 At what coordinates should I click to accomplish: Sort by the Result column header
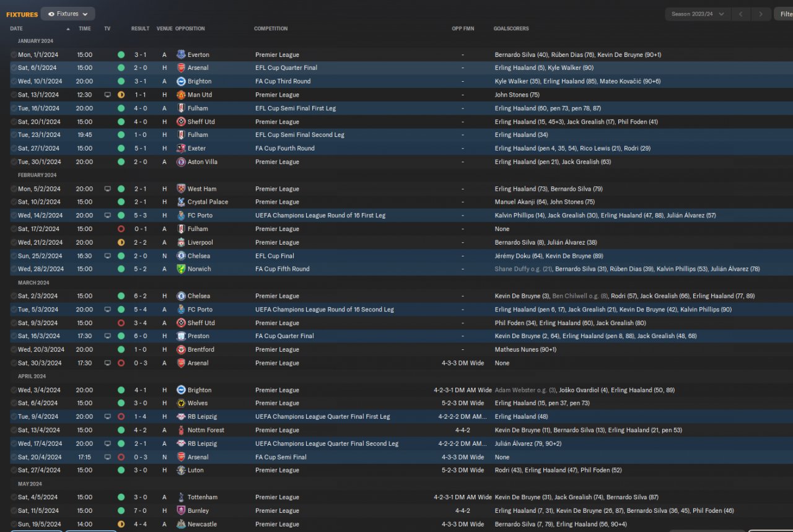(x=140, y=28)
